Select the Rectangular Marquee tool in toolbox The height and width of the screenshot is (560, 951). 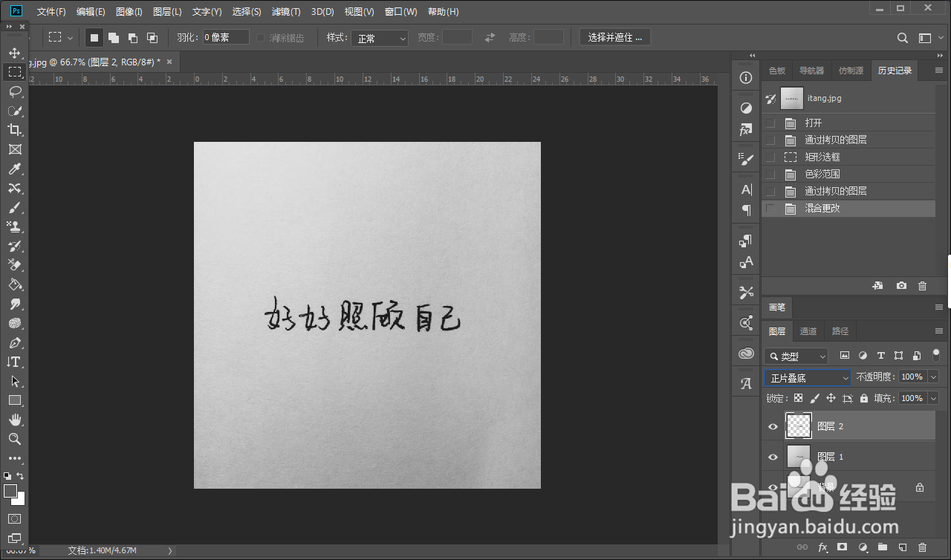point(14,72)
